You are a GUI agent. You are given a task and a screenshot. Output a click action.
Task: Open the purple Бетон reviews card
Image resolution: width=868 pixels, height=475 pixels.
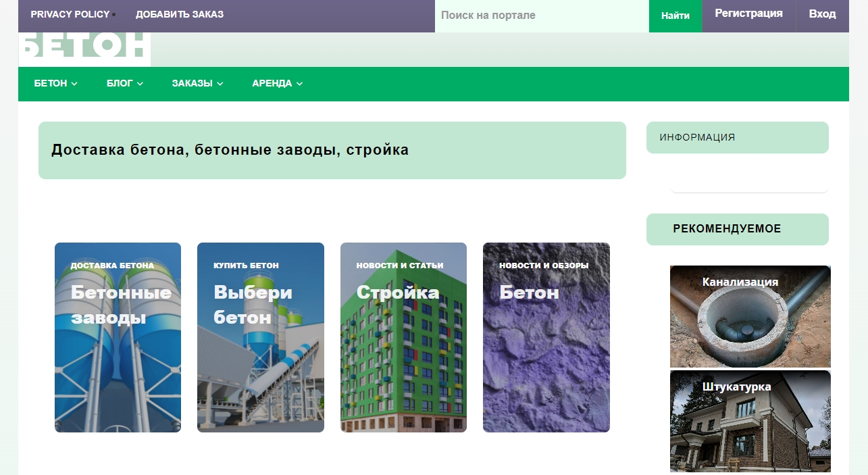pyautogui.click(x=546, y=337)
